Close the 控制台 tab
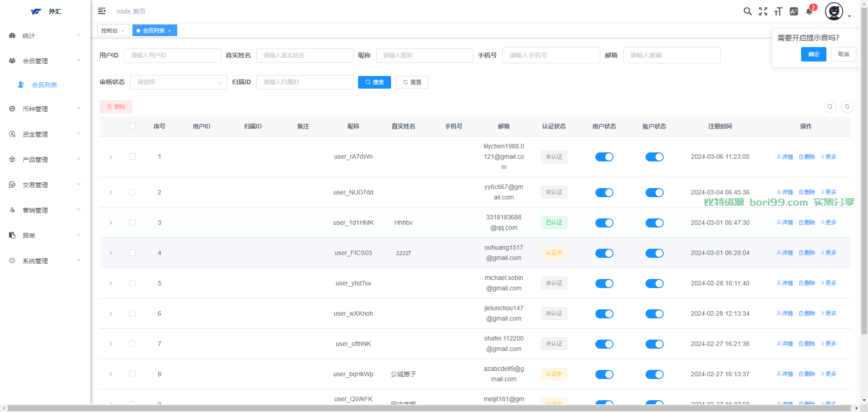Image resolution: width=868 pixels, height=412 pixels. point(123,31)
